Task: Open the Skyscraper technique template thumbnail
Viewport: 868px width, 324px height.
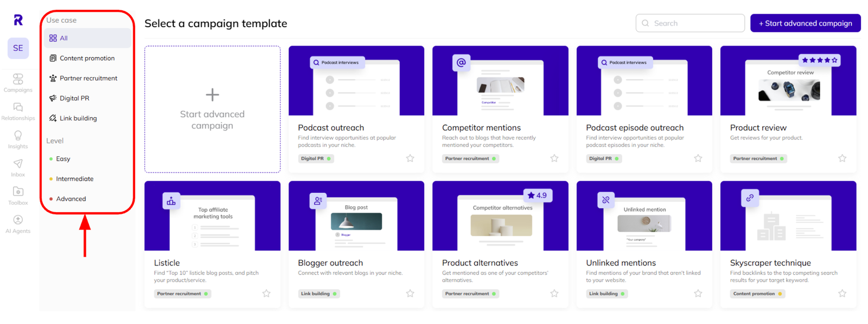Action: click(x=788, y=216)
